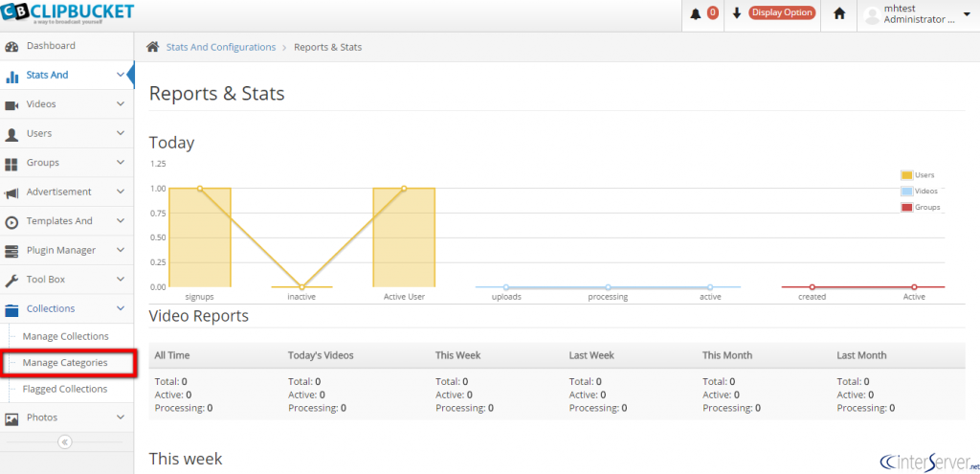This screenshot has width=980, height=474.
Task: Click the uploads axis label
Action: [x=506, y=297]
